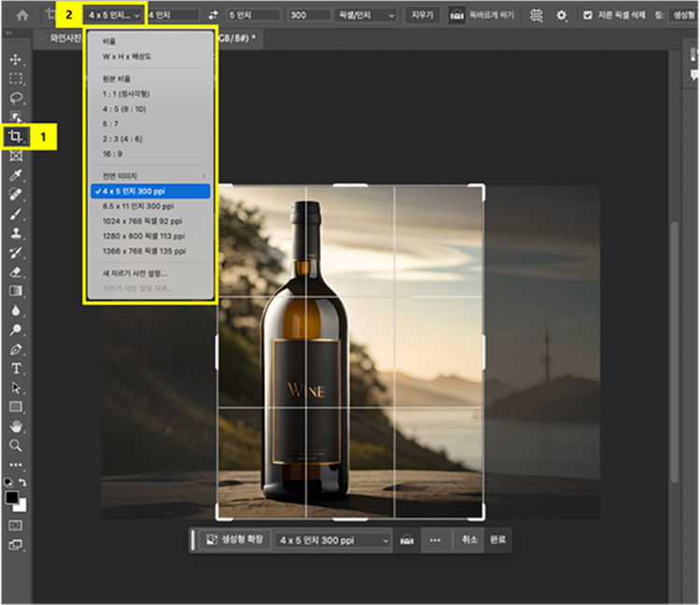Select the Crop tool in the toolbar
700x605 pixels.
coord(16,137)
